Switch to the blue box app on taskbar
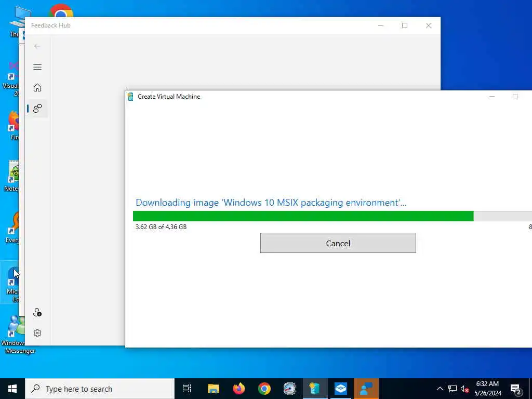 pos(341,389)
